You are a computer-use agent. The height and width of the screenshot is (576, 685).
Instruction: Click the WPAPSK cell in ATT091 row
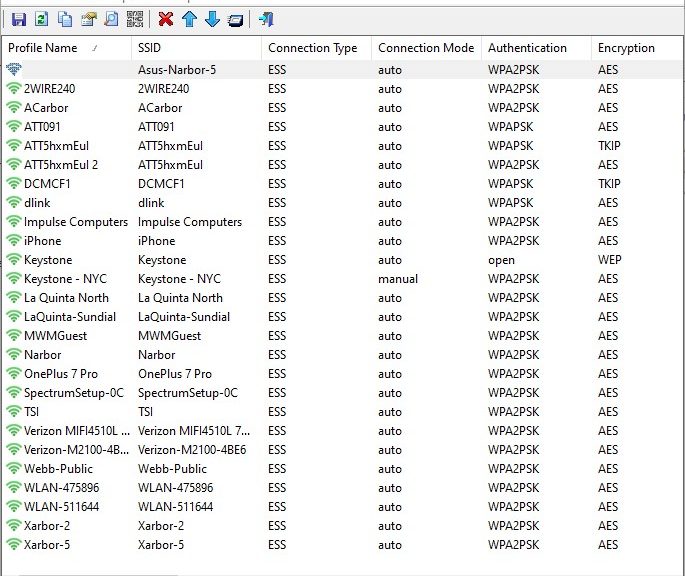511,126
